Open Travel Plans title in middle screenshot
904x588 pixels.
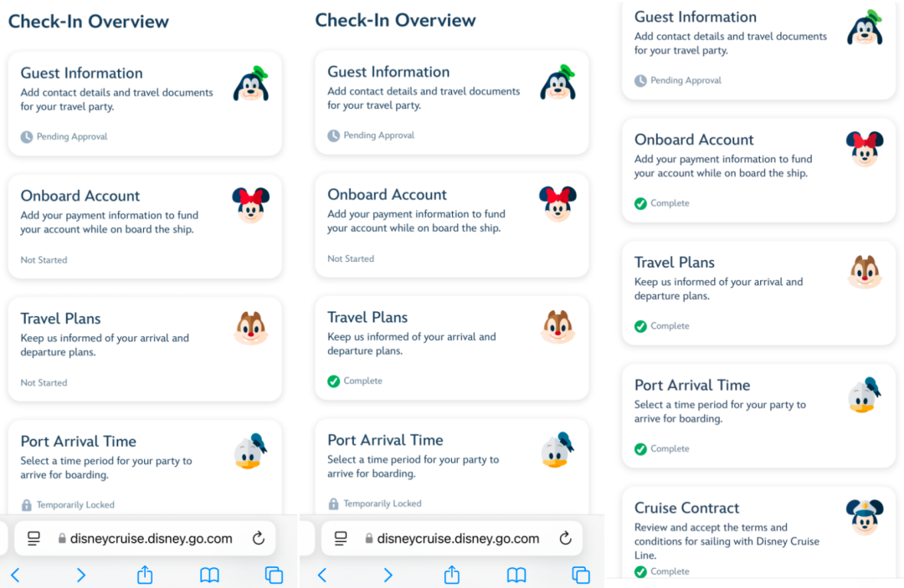(x=367, y=317)
